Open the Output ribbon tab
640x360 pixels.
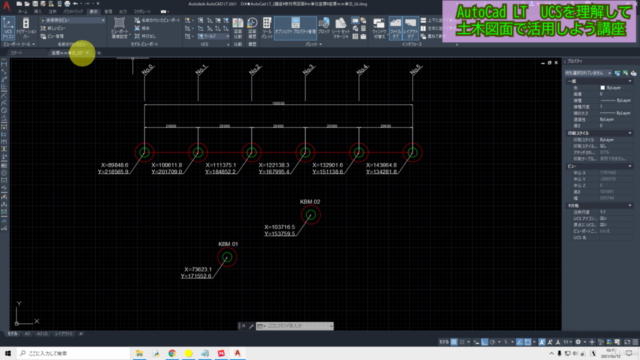tap(122, 11)
